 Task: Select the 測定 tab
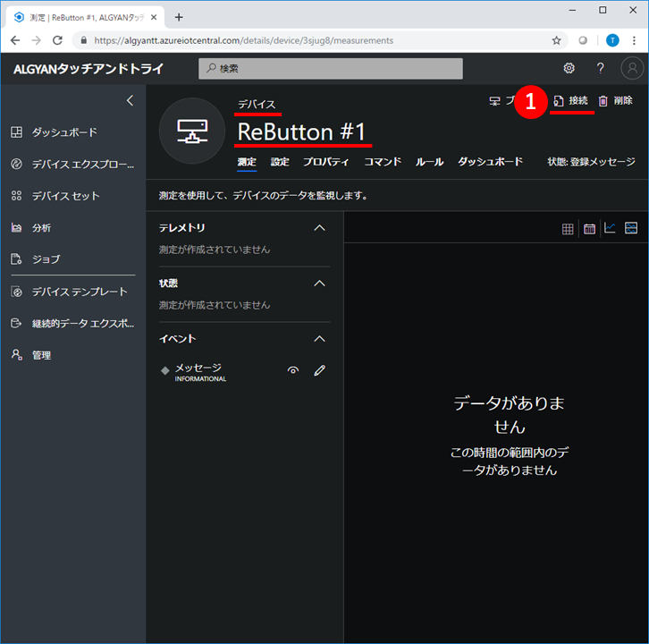(247, 162)
